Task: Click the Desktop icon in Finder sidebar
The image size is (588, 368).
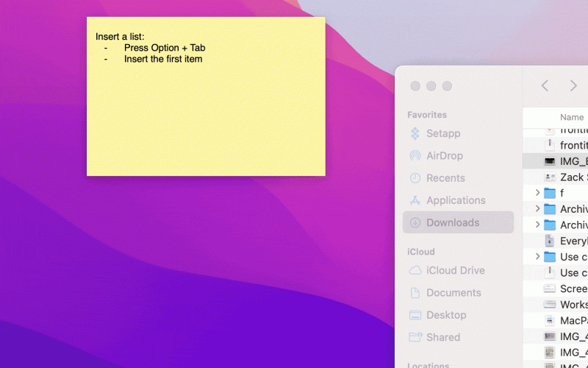Action: tap(415, 315)
